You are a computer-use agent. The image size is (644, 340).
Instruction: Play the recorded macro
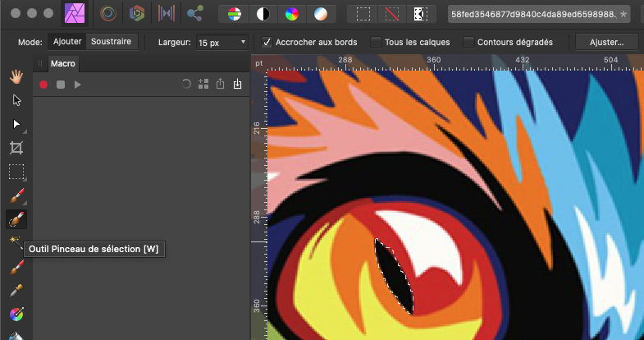pos(78,85)
